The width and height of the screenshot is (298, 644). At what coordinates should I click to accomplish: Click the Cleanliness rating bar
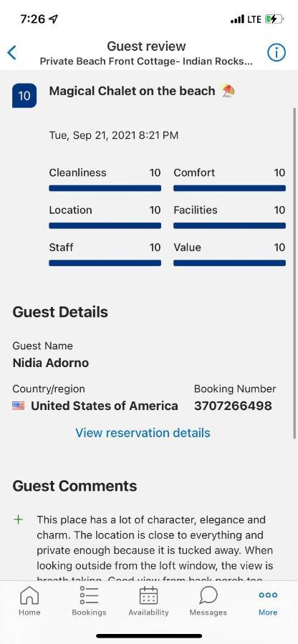105,188
